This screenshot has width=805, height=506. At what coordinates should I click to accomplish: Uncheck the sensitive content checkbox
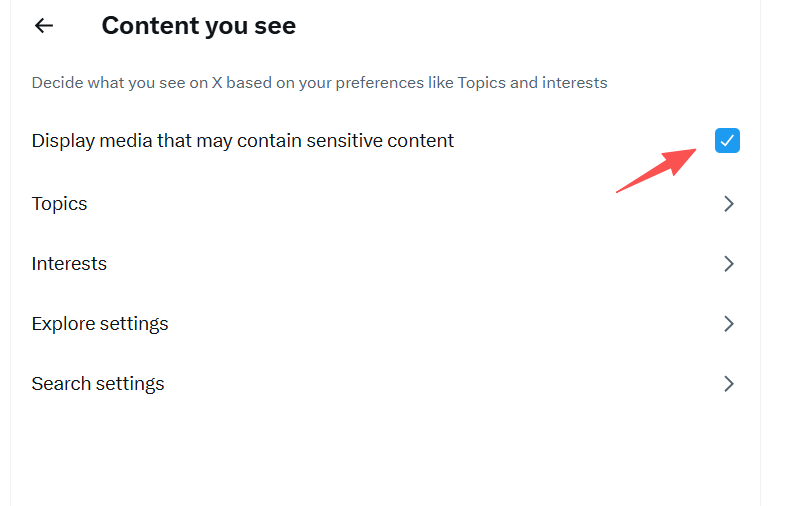point(728,141)
